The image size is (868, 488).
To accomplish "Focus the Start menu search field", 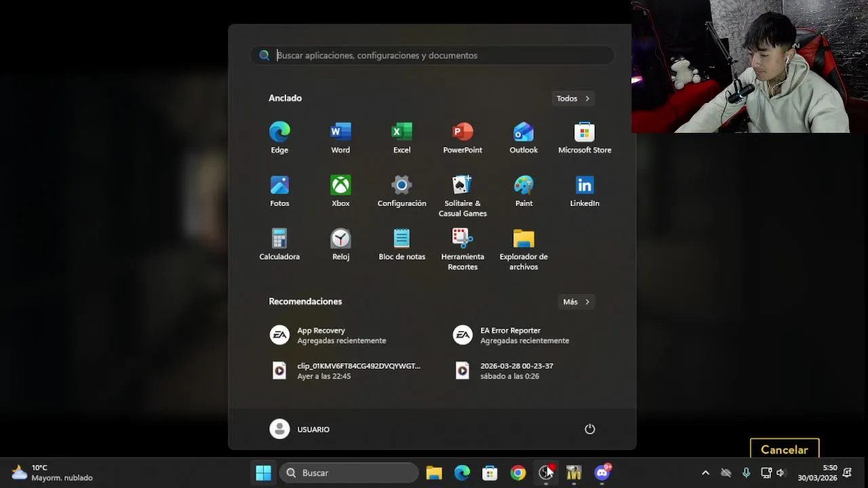I will pyautogui.click(x=432, y=56).
